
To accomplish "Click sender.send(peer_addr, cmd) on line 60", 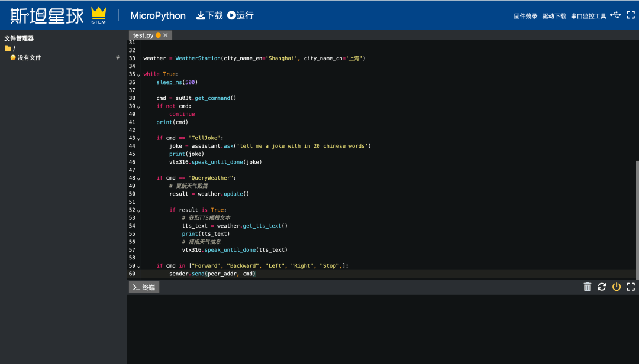I will pyautogui.click(x=212, y=274).
